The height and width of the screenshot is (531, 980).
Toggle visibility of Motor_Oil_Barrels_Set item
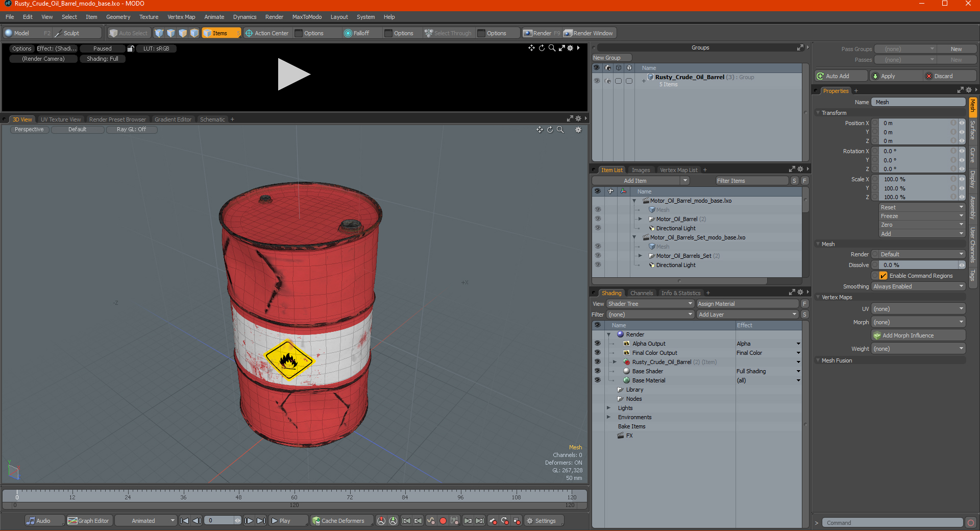pyautogui.click(x=598, y=256)
